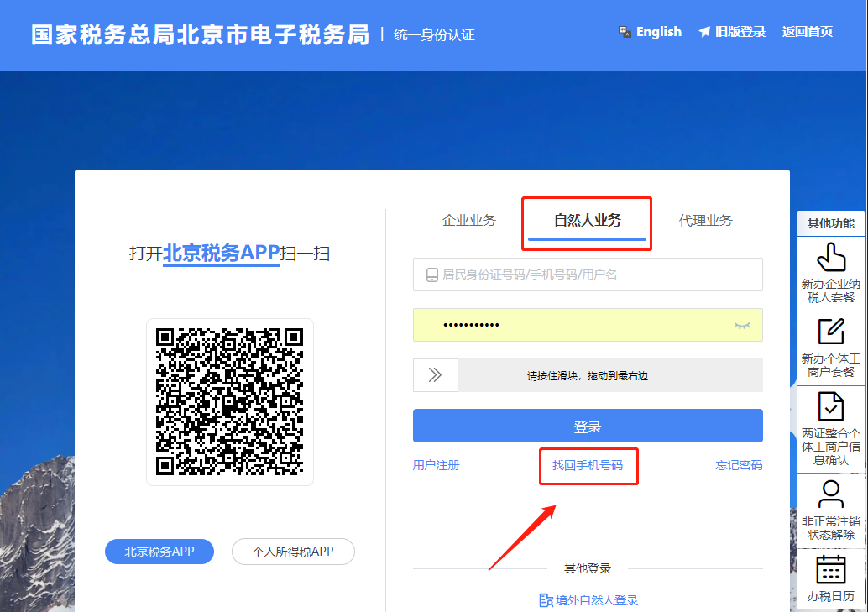Click the document checkmark icon for 两证整合

(x=830, y=406)
